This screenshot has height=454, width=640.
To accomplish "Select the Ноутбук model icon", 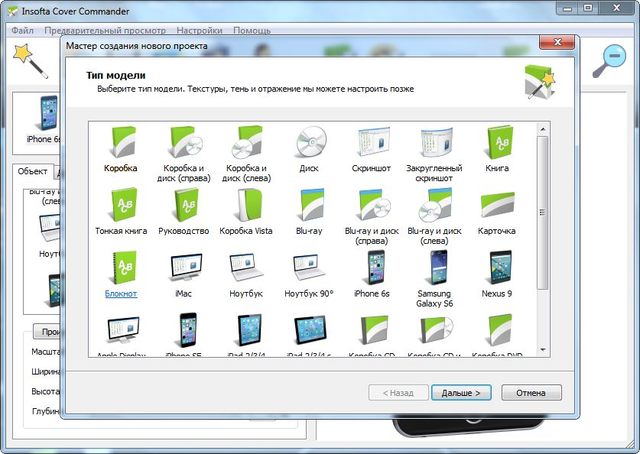I will point(247,267).
